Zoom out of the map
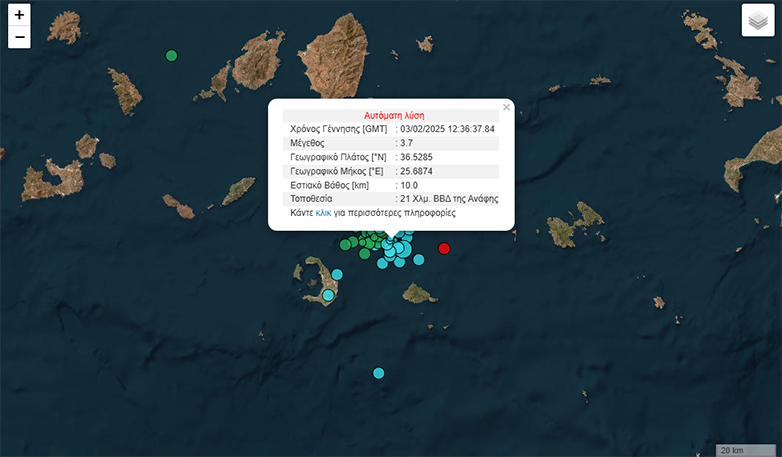This screenshot has width=782, height=457. 19,38
